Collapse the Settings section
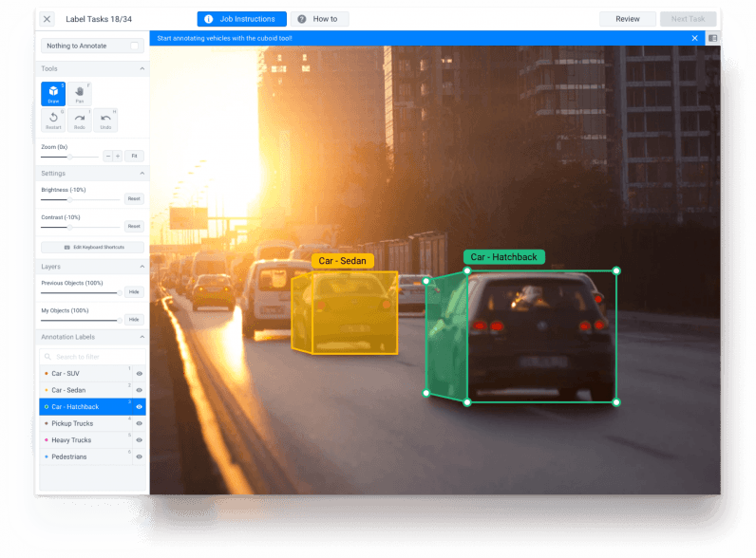The height and width of the screenshot is (558, 756). click(x=142, y=174)
